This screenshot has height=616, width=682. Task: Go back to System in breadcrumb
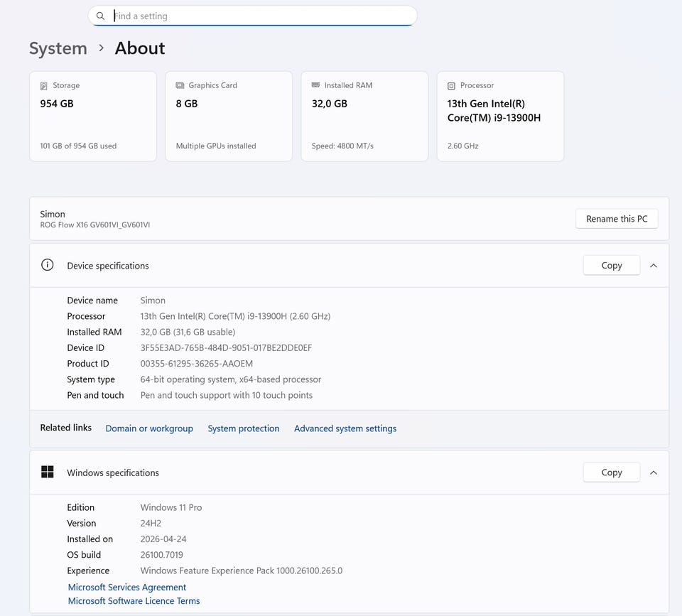[x=58, y=48]
